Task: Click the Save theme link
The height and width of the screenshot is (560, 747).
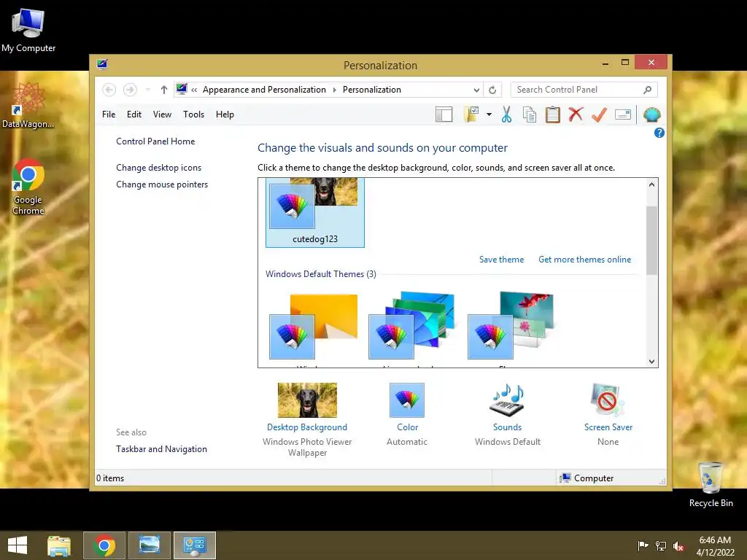Action: (x=501, y=260)
